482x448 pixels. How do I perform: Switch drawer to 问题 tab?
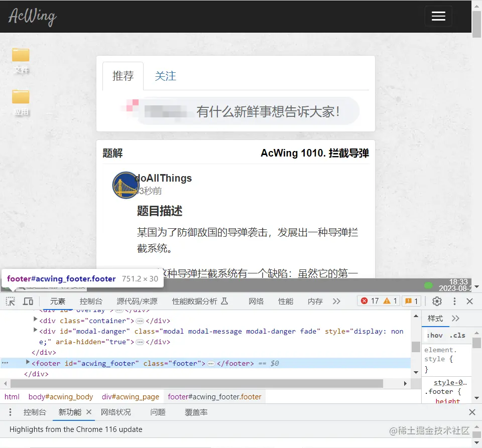coord(158,412)
